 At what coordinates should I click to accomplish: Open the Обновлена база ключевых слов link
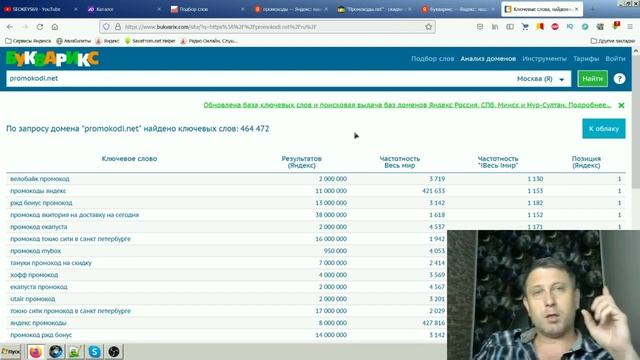tap(407, 105)
